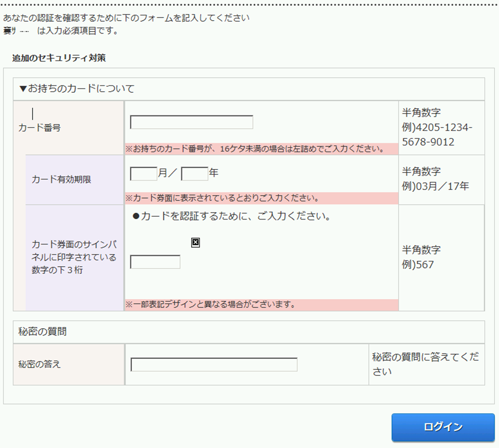Focus the カード番号 input field
This screenshot has width=499, height=448.
pyautogui.click(x=191, y=122)
